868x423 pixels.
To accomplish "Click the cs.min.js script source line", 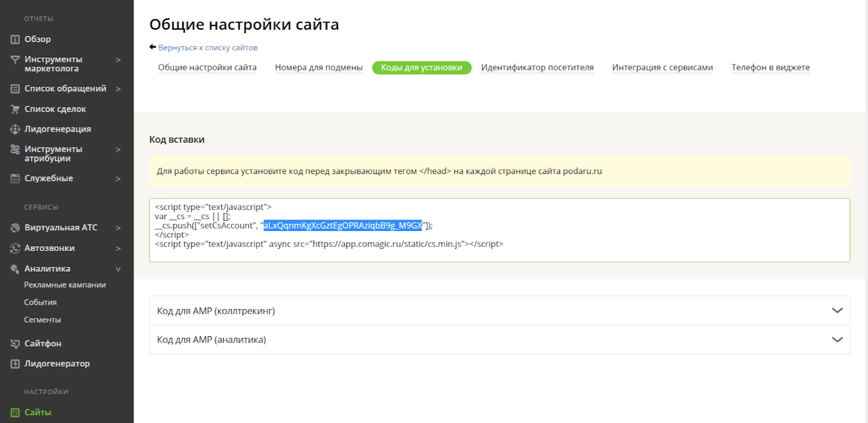I will (x=329, y=244).
